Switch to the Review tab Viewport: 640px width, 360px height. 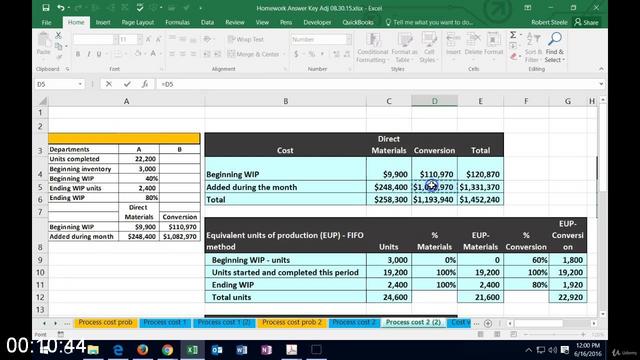235,22
